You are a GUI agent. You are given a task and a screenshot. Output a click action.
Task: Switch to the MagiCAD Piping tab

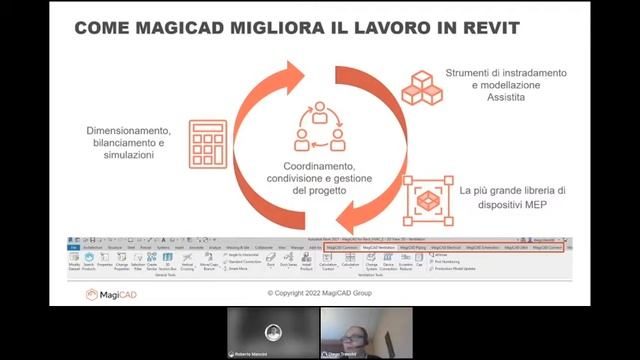(x=413, y=247)
